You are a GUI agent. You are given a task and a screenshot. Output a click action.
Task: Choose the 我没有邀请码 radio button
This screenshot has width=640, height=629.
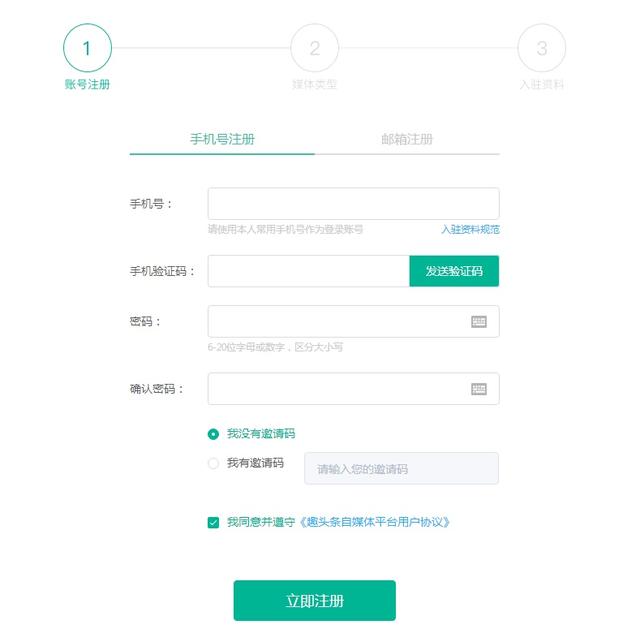click(x=213, y=434)
